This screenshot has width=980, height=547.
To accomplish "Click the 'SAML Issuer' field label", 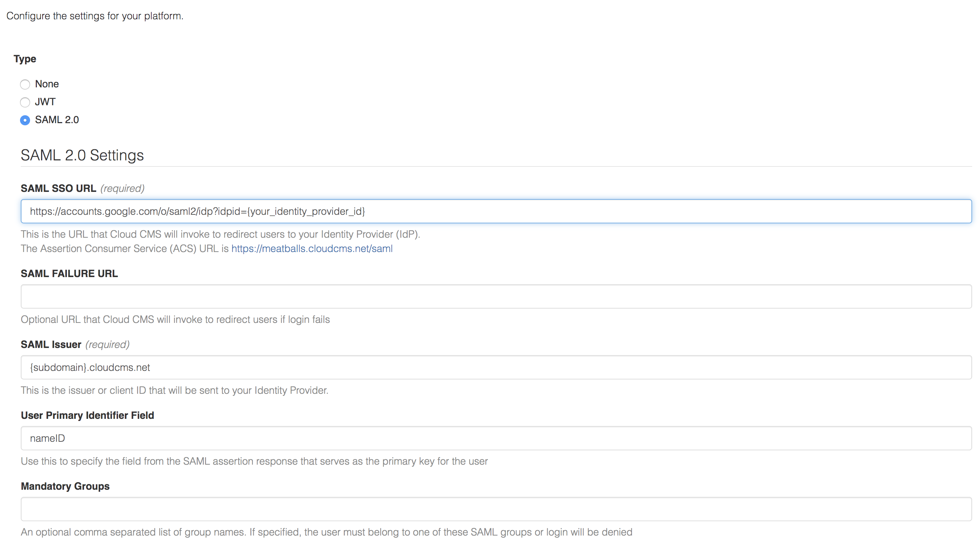I will tap(51, 344).
